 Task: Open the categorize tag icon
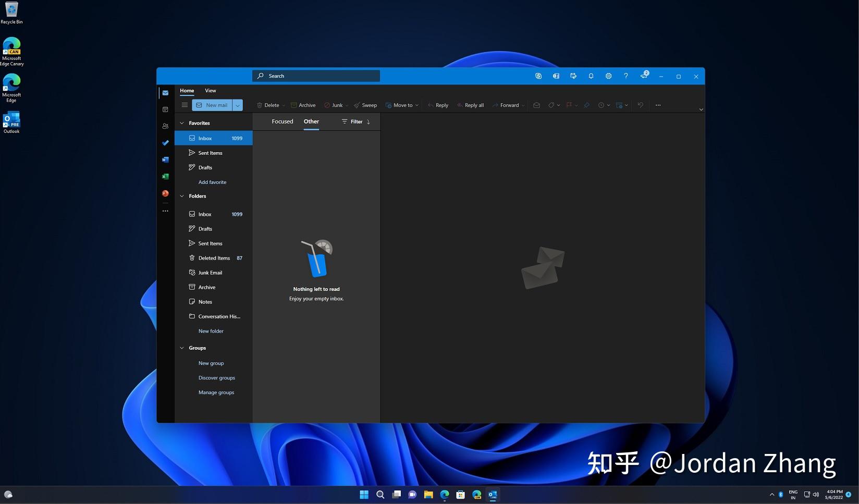(x=551, y=105)
